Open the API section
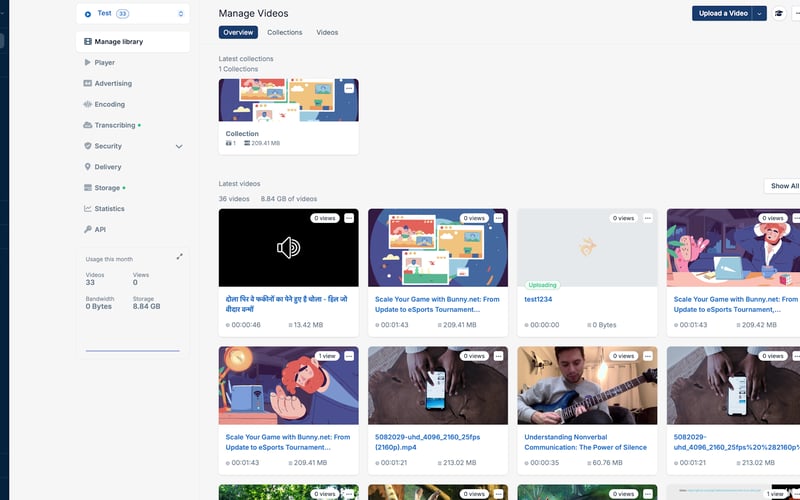Screen dimensions: 800x500 [x=100, y=230]
